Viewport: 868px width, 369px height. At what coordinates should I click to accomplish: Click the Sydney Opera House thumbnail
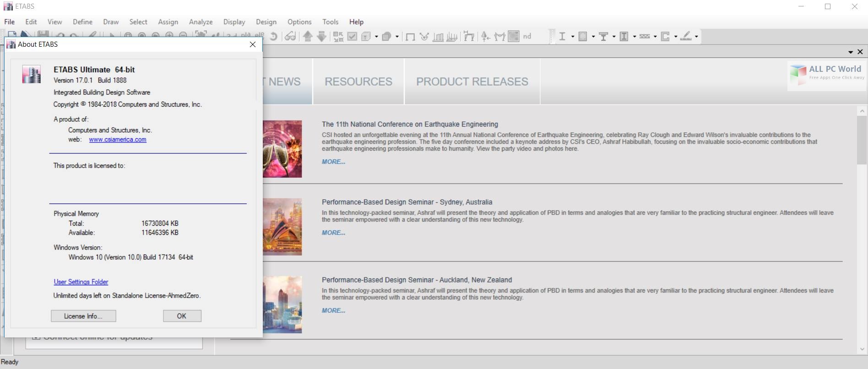[282, 227]
